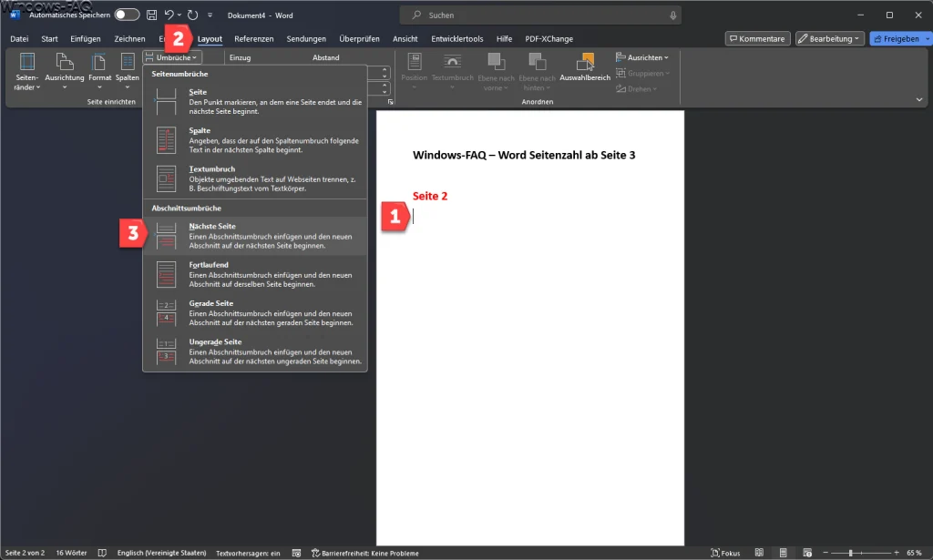Enable Fokus mode in status bar
Image resolution: width=933 pixels, height=560 pixels.
[x=725, y=553]
